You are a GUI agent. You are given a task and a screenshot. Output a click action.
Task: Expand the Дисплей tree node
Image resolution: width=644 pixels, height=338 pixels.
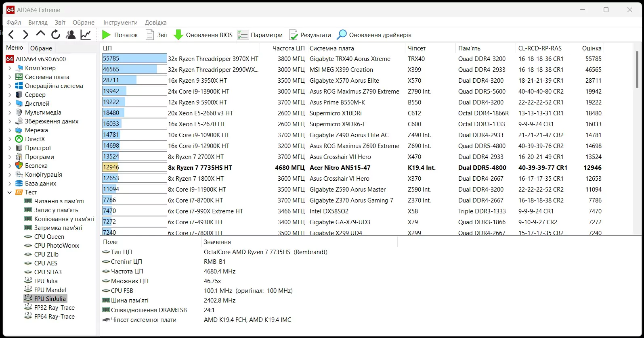point(10,104)
